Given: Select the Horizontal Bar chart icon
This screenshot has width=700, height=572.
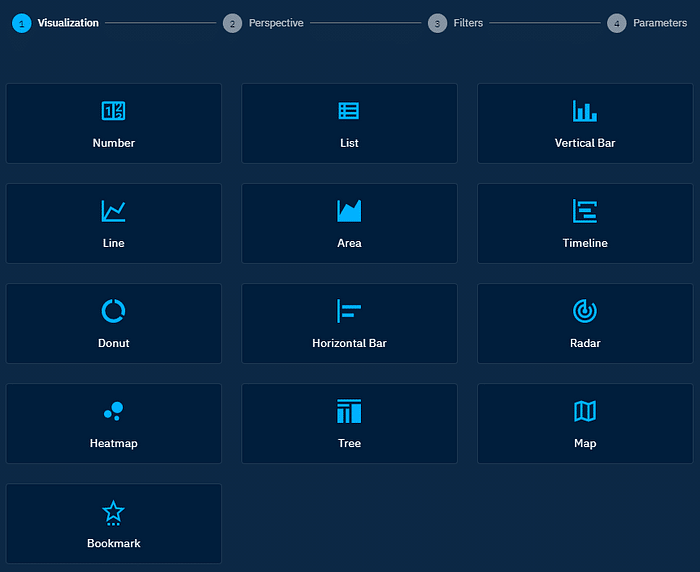Looking at the screenshot, I should click(x=349, y=311).
